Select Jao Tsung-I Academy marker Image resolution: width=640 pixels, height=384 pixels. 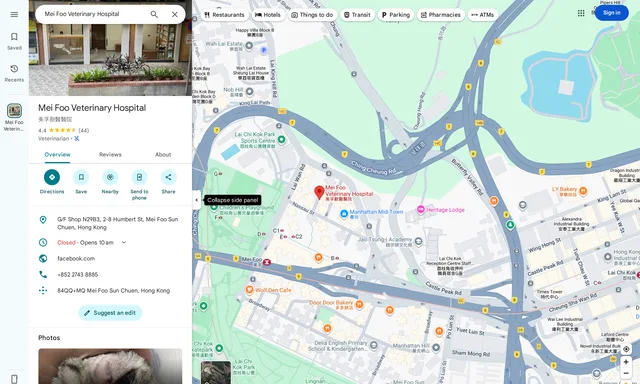[418, 242]
